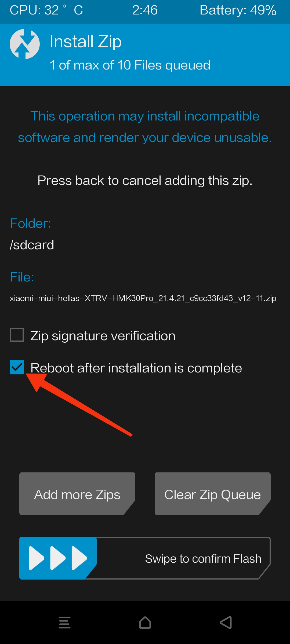The image size is (290, 644).
Task: Tap the Install Zip title
Action: [86, 42]
